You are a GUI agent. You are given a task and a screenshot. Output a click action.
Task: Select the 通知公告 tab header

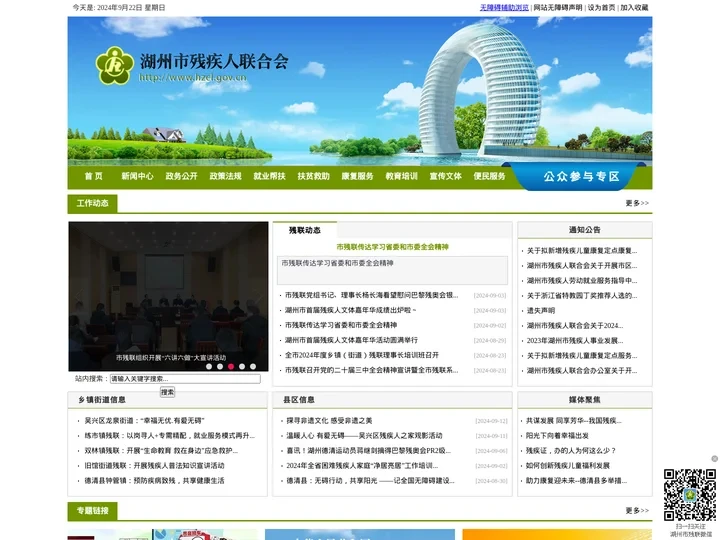585,230
